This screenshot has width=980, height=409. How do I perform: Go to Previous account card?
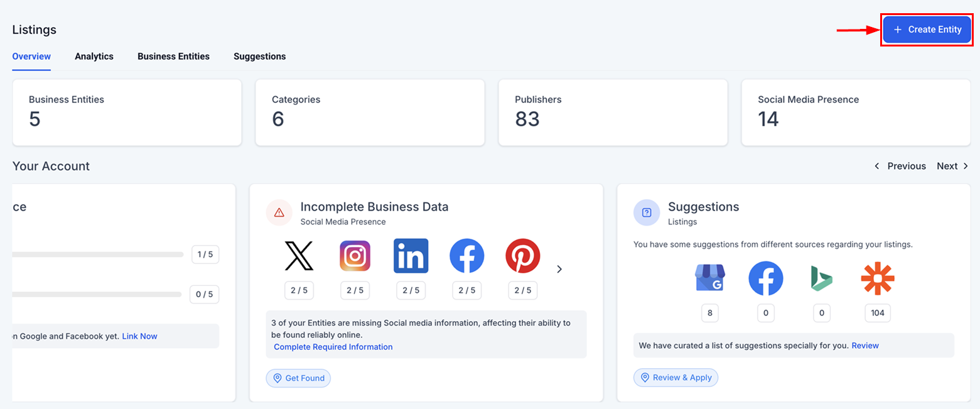coord(900,166)
